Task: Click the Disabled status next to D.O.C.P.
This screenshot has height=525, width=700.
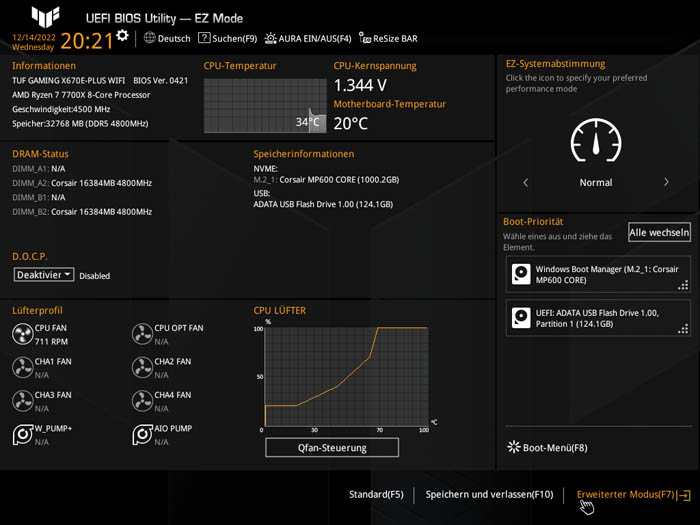Action: point(95,276)
